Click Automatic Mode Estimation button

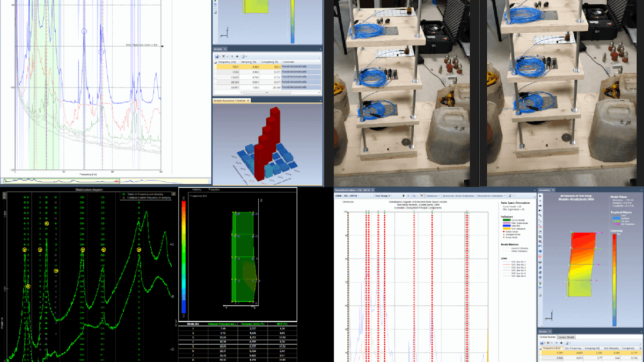click(x=458, y=196)
